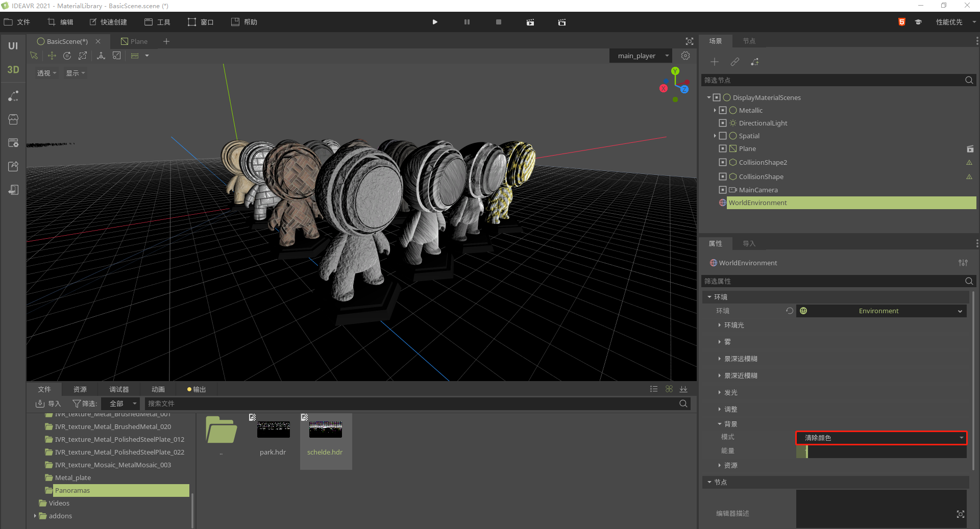Viewport: 980px width, 529px height.
Task: Toggle visibility of CollisionShape node
Action: click(x=723, y=177)
